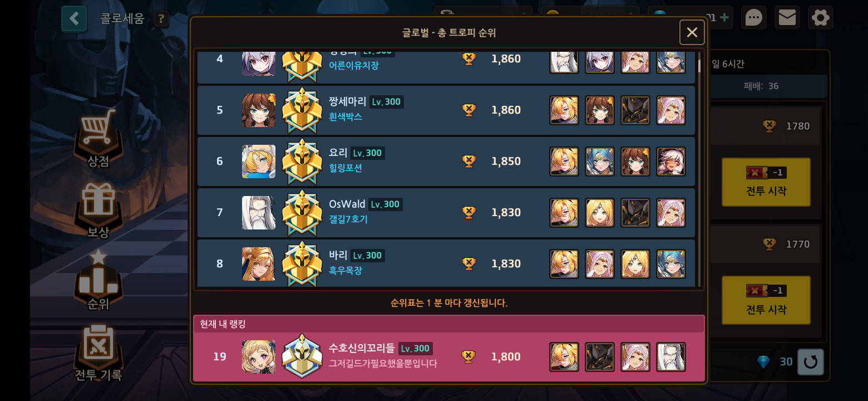This screenshot has width=868, height=401.
Task: Open the chat bubble icon
Action: pos(753,18)
